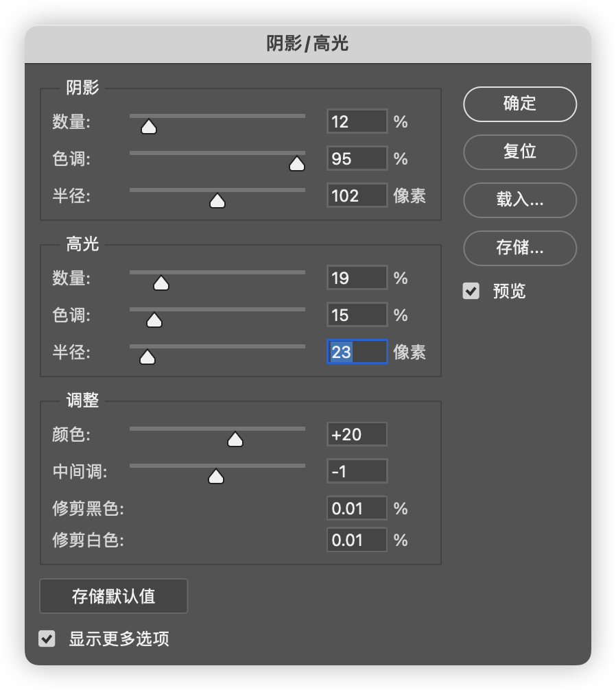The width and height of the screenshot is (616, 690).
Task: Click the 中间调 slider handle
Action: [x=216, y=476]
